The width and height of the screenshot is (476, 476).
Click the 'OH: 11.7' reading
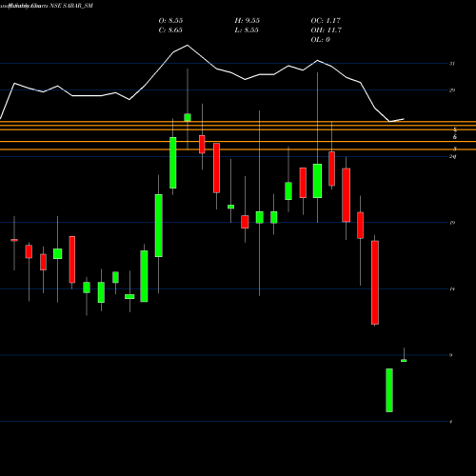(x=327, y=30)
